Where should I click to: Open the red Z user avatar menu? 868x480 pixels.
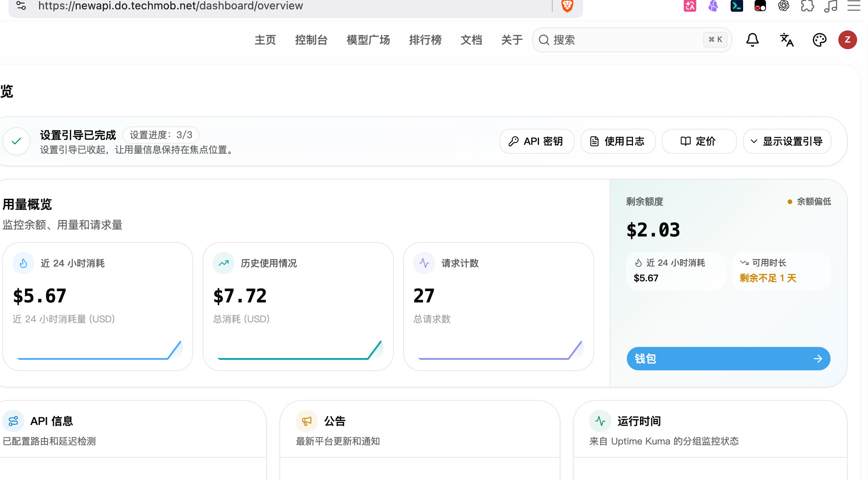click(847, 40)
